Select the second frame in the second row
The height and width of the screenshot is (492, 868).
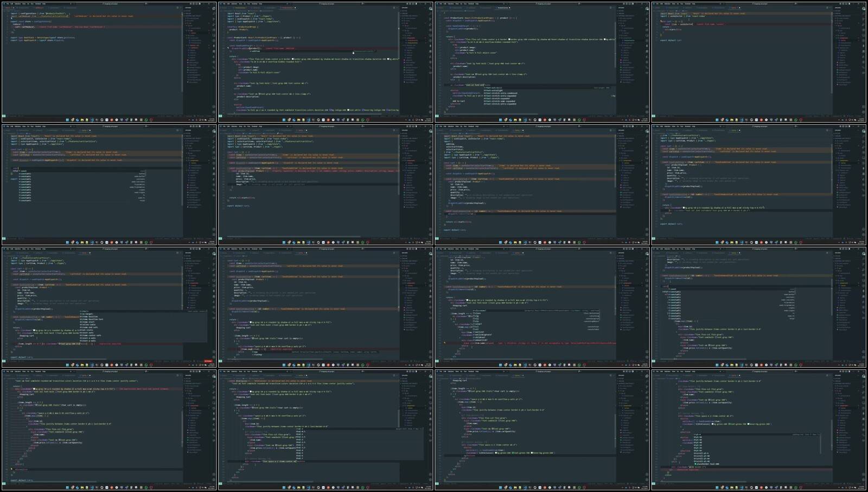pos(325,185)
